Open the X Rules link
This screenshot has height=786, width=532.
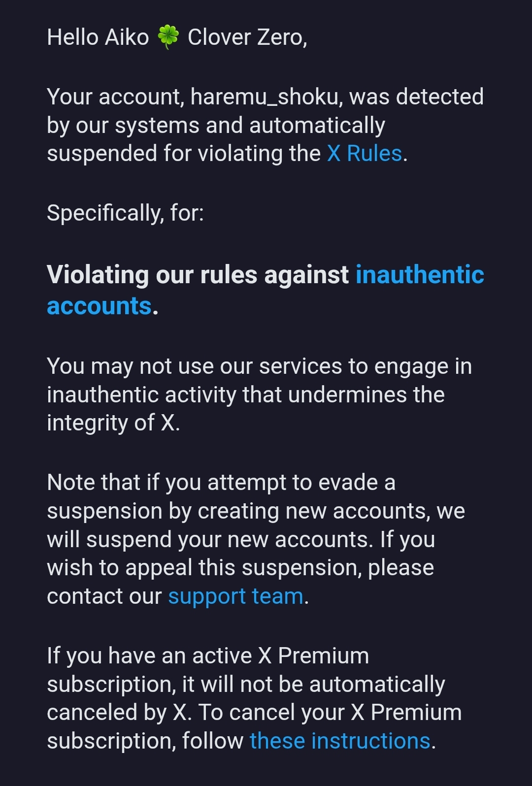coord(365,154)
